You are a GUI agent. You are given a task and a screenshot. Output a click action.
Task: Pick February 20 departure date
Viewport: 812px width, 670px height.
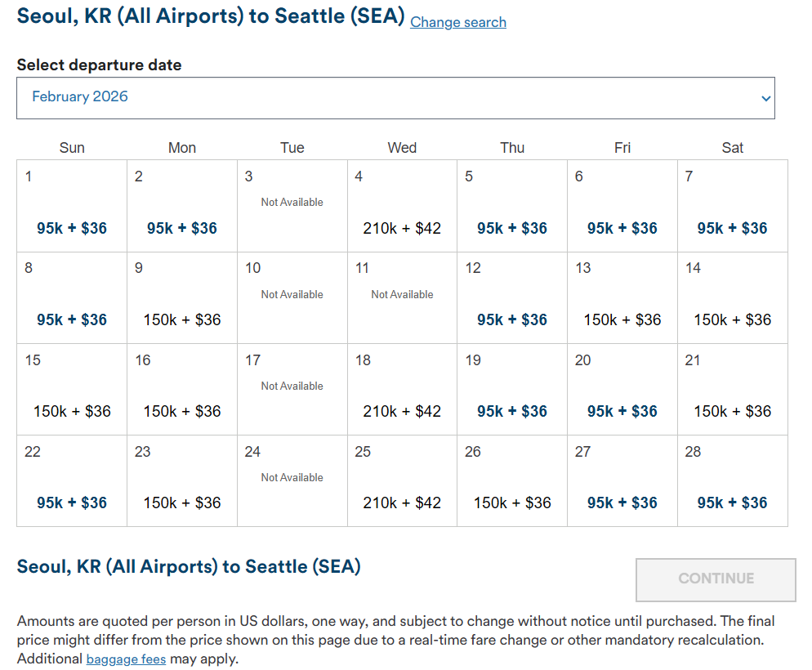click(622, 411)
